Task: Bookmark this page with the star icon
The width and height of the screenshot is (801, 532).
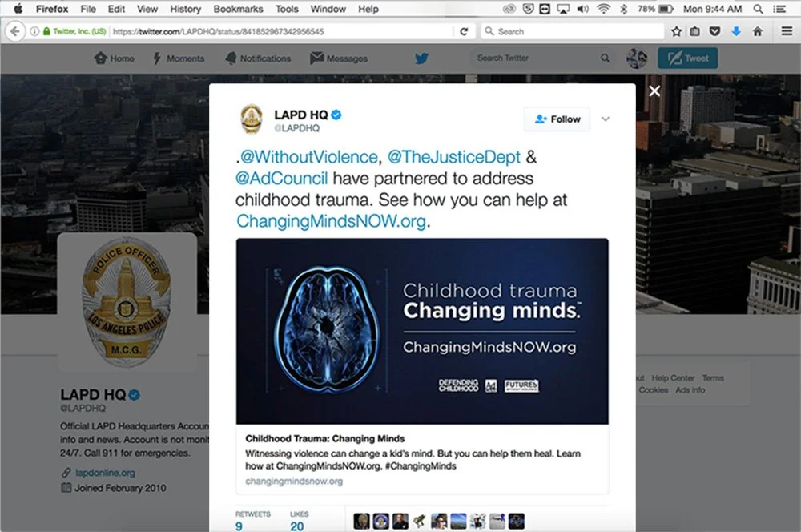Action: coord(676,32)
